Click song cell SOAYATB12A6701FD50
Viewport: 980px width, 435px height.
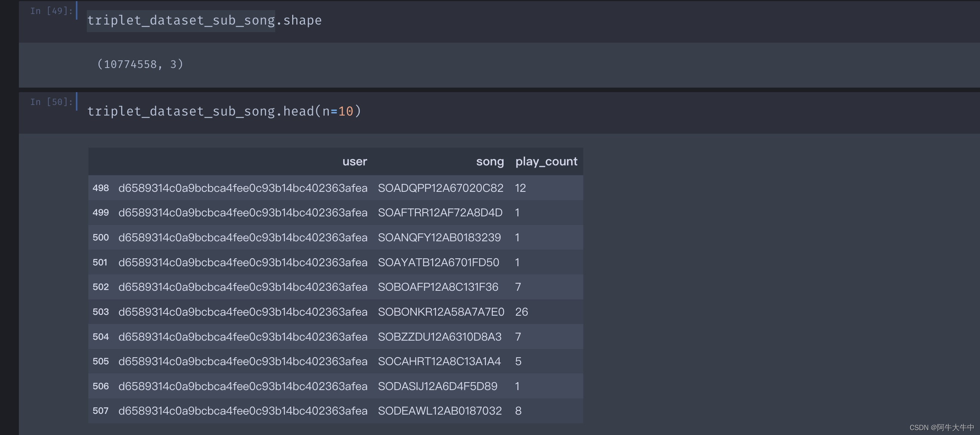coord(439,262)
